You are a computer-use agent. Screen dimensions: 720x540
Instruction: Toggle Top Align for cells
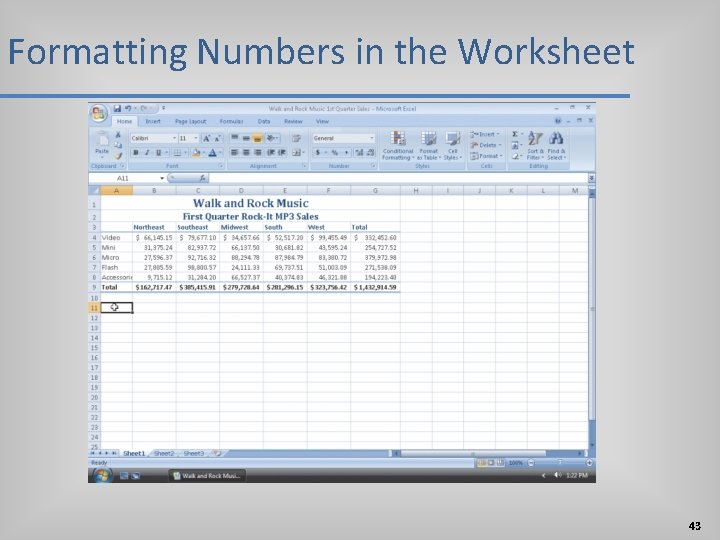pos(235,138)
